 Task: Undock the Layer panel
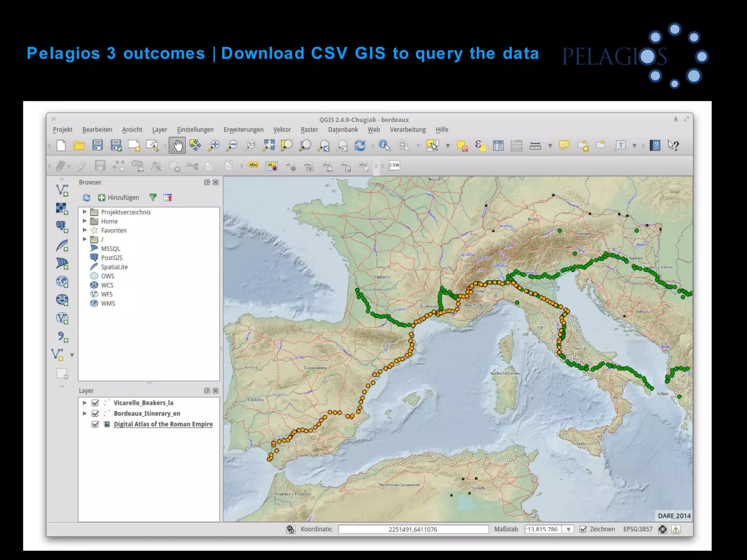pos(207,390)
